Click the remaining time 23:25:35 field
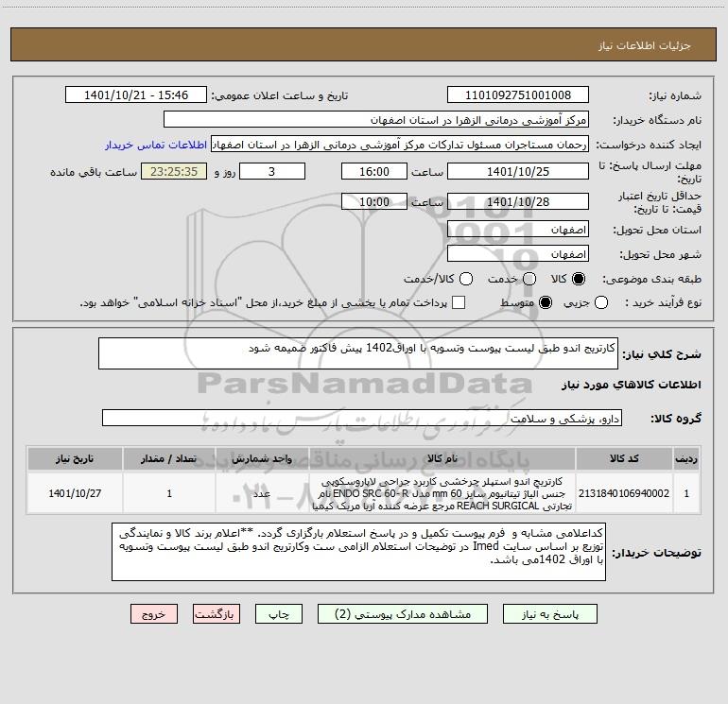728x704 pixels. 174,171
